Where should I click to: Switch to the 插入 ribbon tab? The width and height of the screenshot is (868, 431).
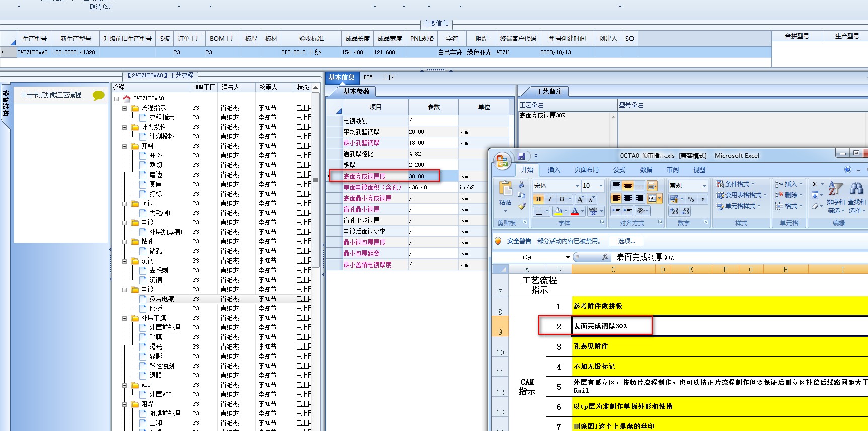(554, 170)
